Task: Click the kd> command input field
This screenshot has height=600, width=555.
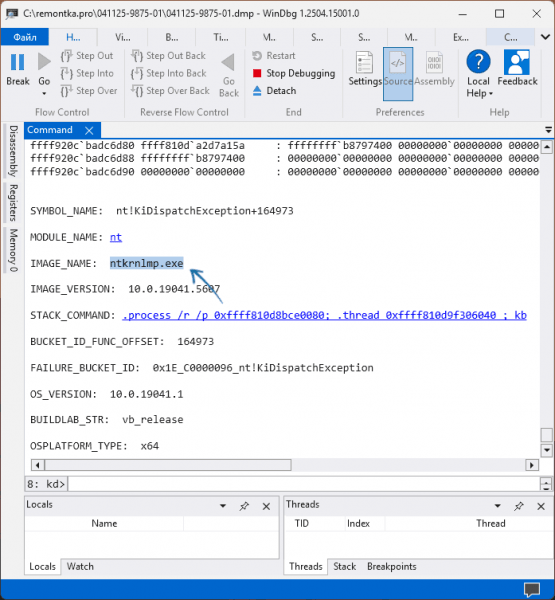Action: tap(304, 484)
